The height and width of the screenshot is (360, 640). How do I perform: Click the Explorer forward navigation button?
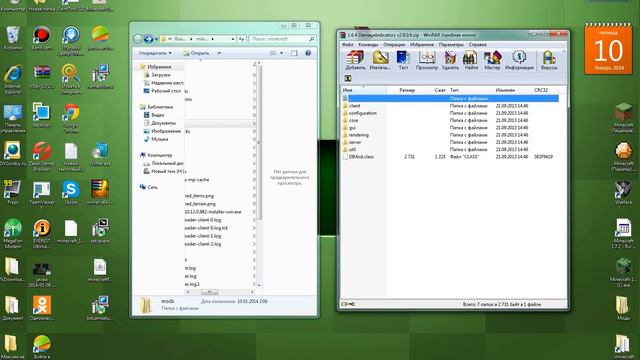point(149,39)
